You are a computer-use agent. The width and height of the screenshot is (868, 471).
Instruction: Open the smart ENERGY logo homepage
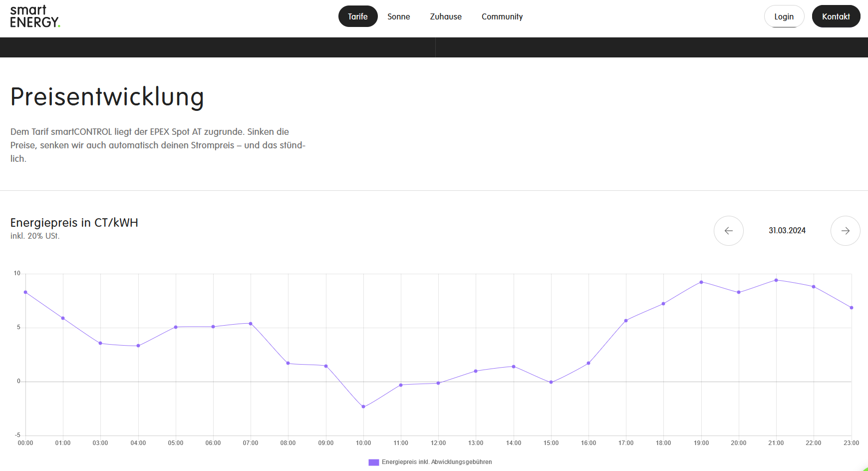pos(35,16)
